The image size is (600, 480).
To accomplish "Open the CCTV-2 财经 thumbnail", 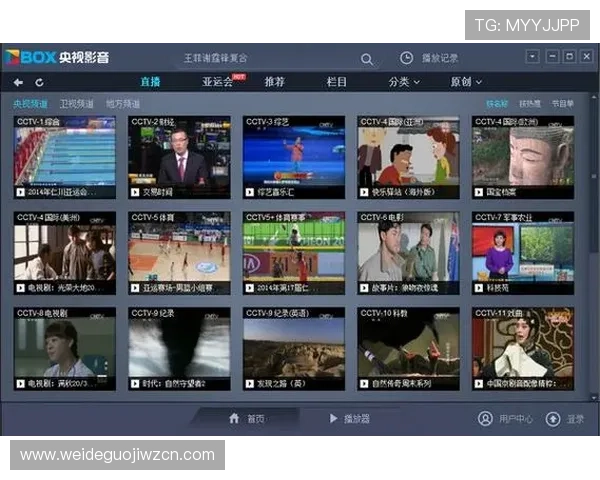I will coord(179,157).
